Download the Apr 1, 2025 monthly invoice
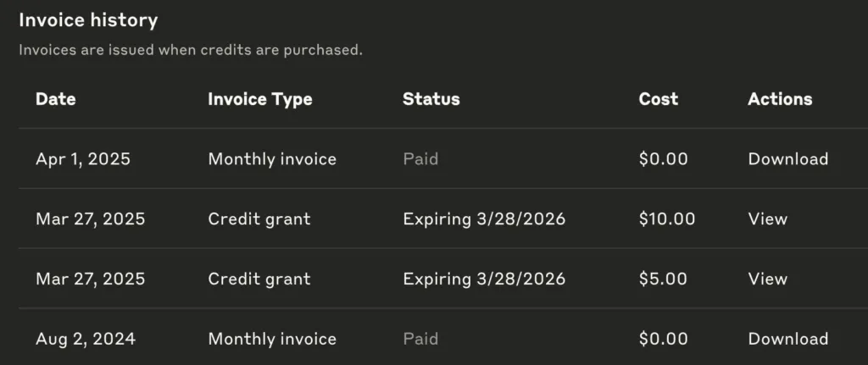The height and width of the screenshot is (365, 868). click(x=787, y=159)
